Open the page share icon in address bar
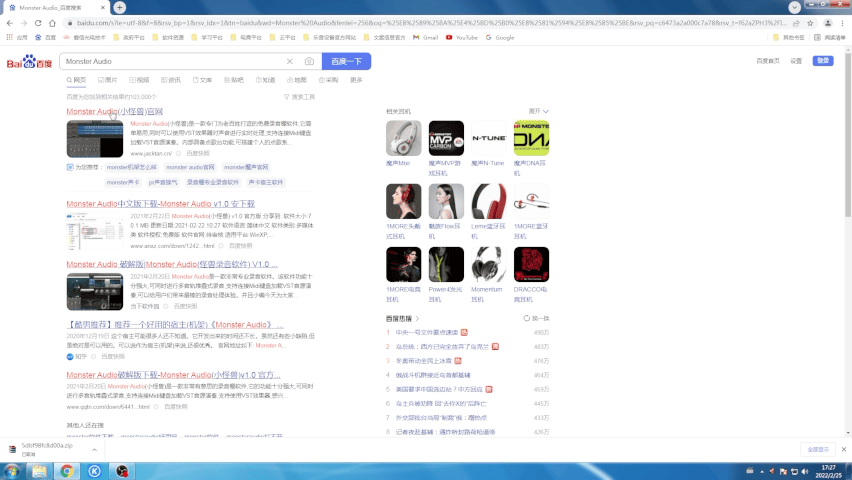Screen dimensions: 852x480 click(796, 23)
